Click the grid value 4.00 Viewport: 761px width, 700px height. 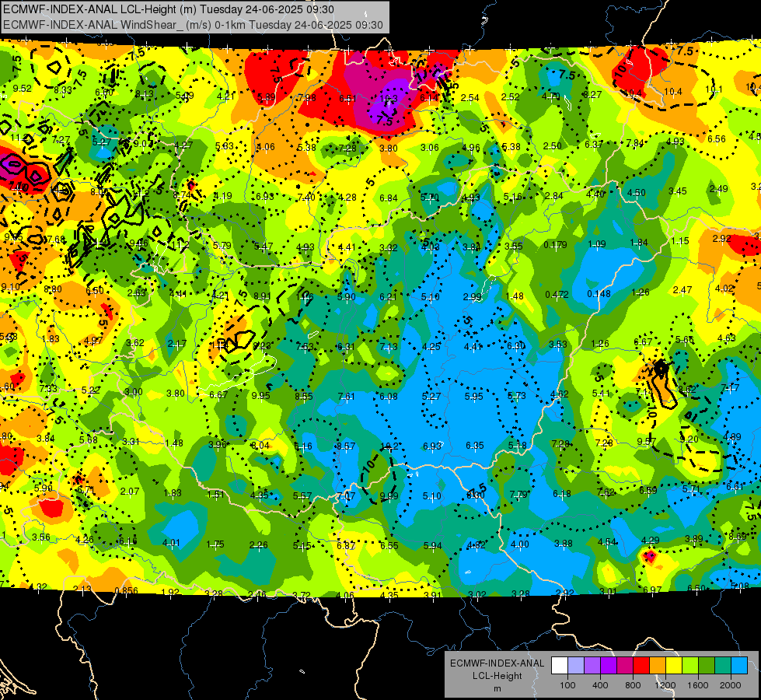[x=520, y=544]
